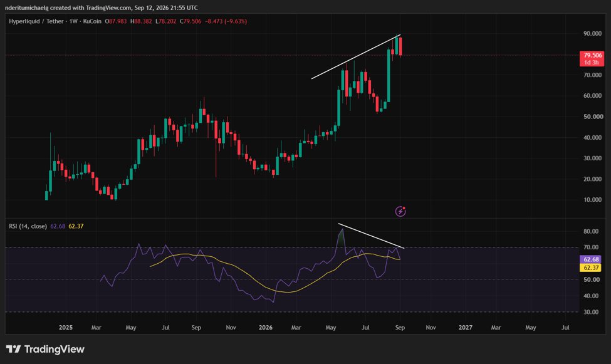This screenshot has width=611, height=364.
Task: Click the purple 62.68 RSI value tag
Action: click(x=591, y=259)
